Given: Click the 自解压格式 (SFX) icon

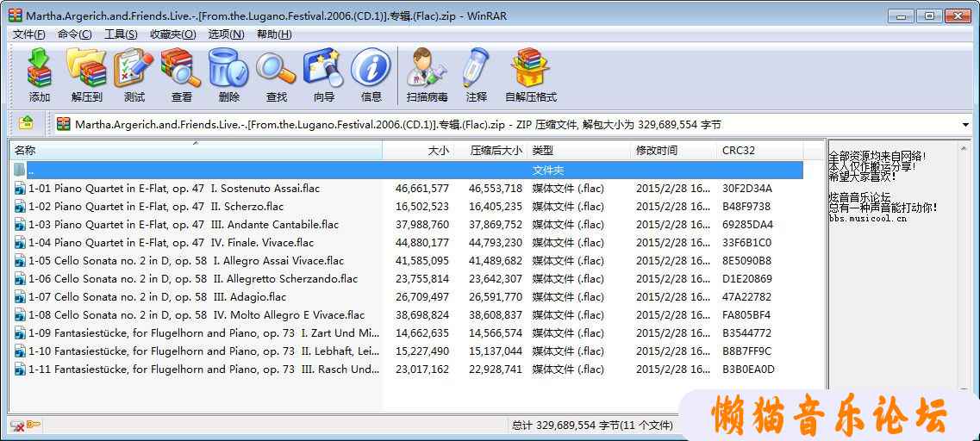Looking at the screenshot, I should pyautogui.click(x=530, y=68).
